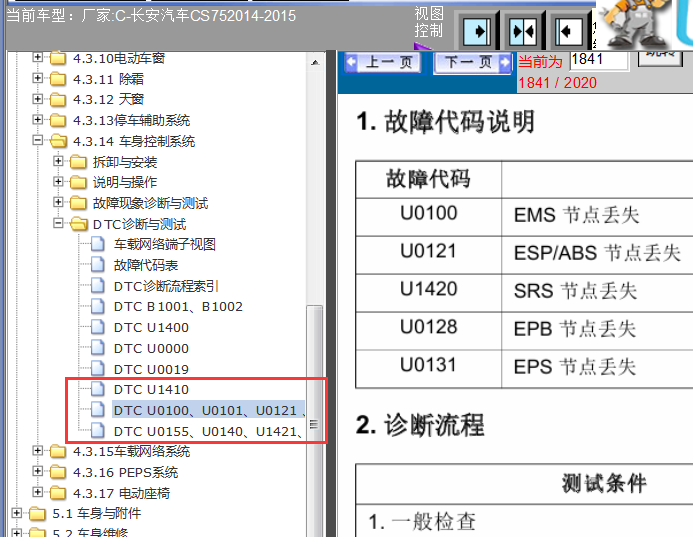Collapse 4.3.14 车身控制系统 folder
The width and height of the screenshot is (693, 537).
[38, 140]
